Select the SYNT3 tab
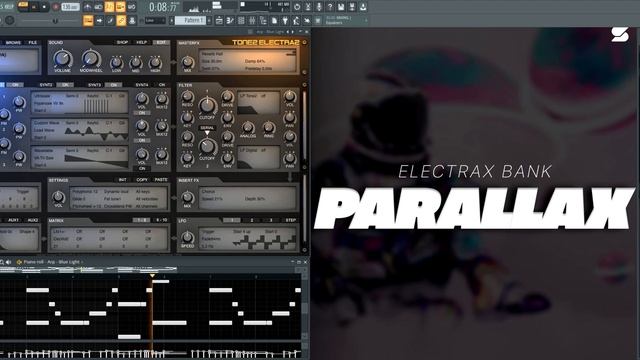The height and width of the screenshot is (360, 640). [94, 85]
